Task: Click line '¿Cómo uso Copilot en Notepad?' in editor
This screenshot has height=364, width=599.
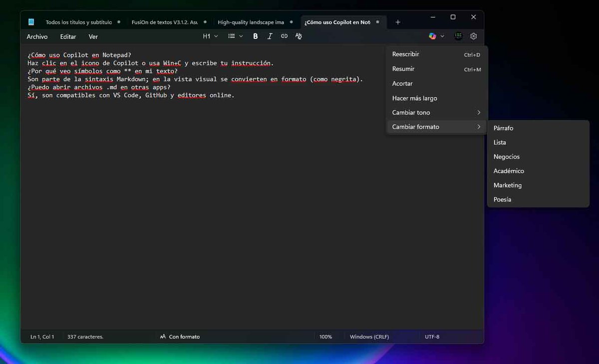Action: pyautogui.click(x=79, y=55)
